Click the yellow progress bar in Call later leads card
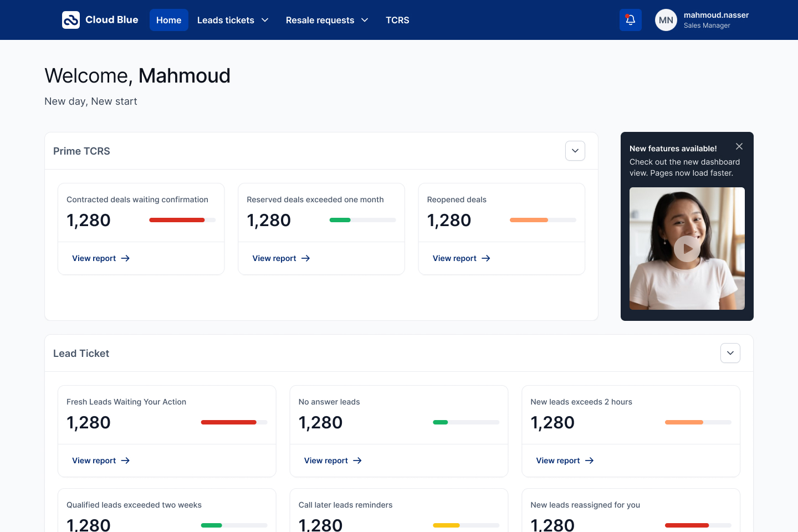 pos(466,525)
